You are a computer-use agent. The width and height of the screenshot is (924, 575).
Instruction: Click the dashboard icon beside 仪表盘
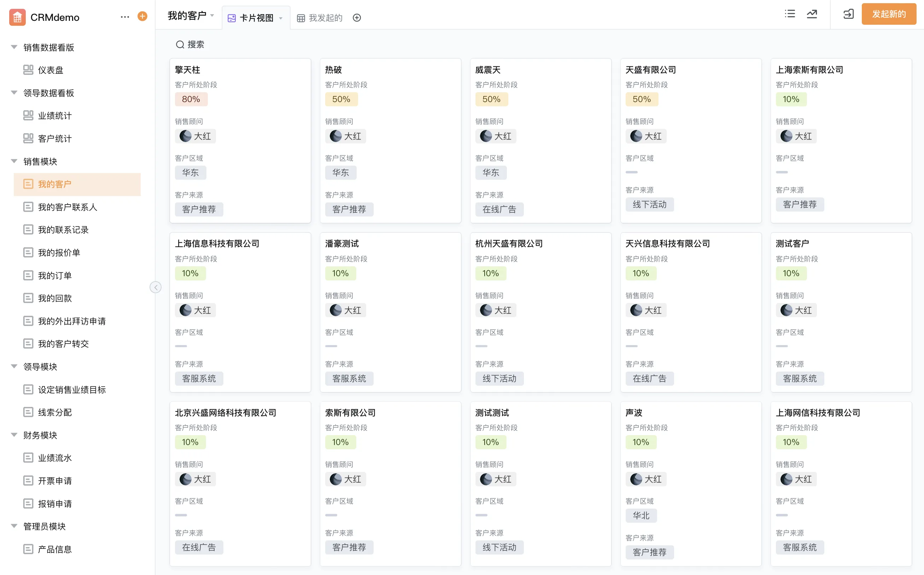pos(28,70)
